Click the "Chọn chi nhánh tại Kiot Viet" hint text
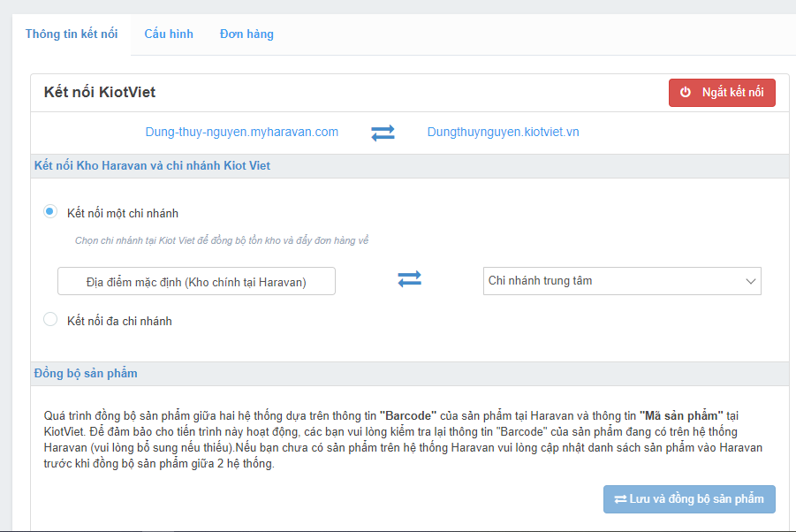Screen dimensions: 796x532 (222, 239)
